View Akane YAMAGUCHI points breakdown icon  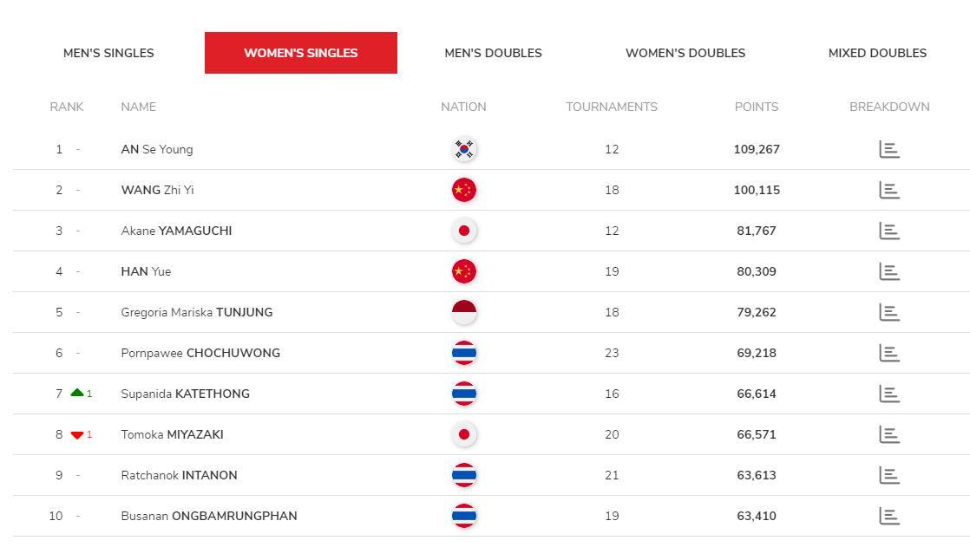pos(889,231)
